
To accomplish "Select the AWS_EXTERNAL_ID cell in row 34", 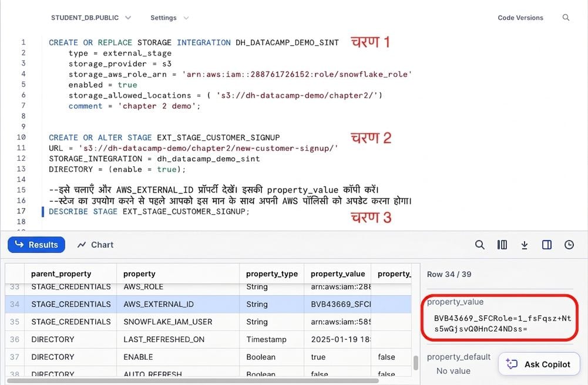I will coord(178,304).
